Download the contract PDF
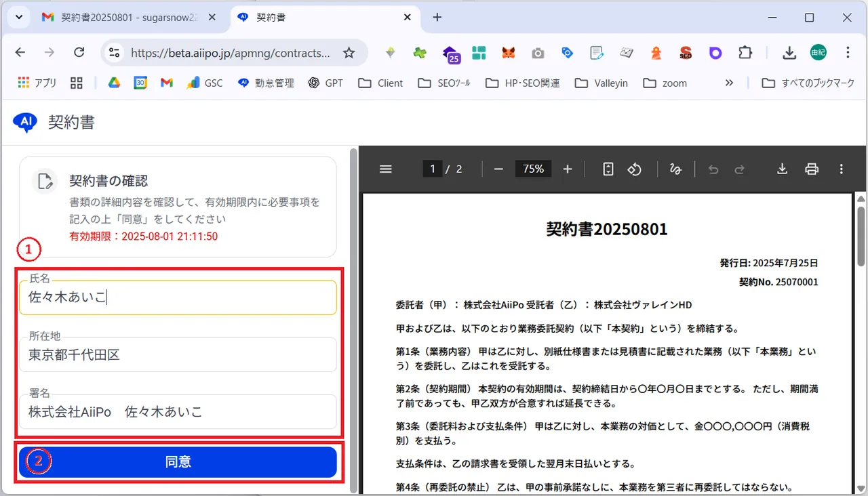The width and height of the screenshot is (868, 496). point(782,169)
